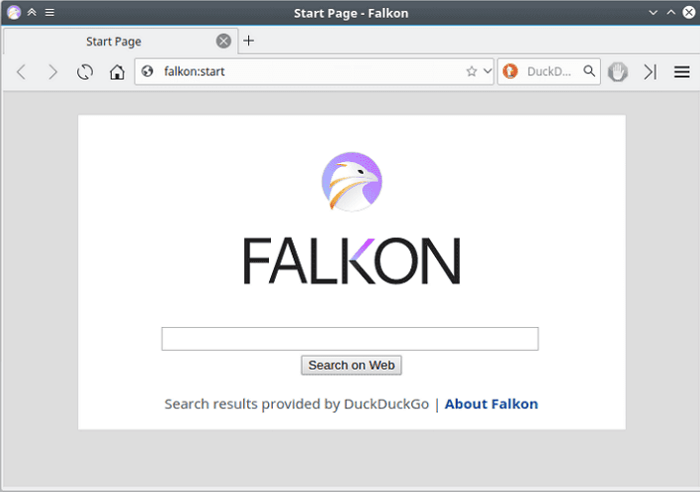Bookmark page with the star icon

pyautogui.click(x=471, y=71)
